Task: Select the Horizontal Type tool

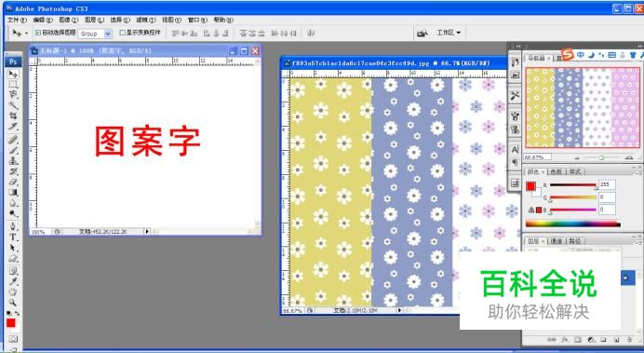Action: 13,238
